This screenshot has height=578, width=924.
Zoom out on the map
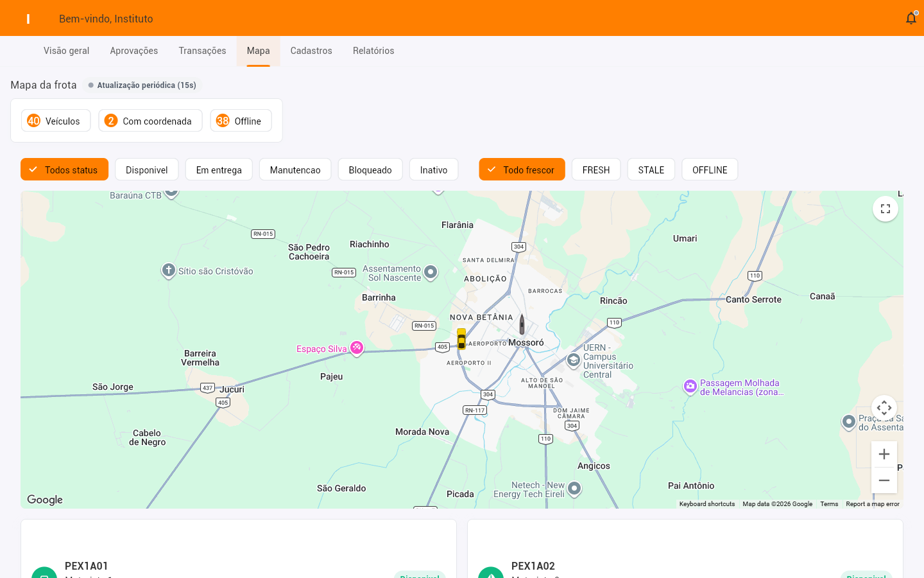[884, 480]
